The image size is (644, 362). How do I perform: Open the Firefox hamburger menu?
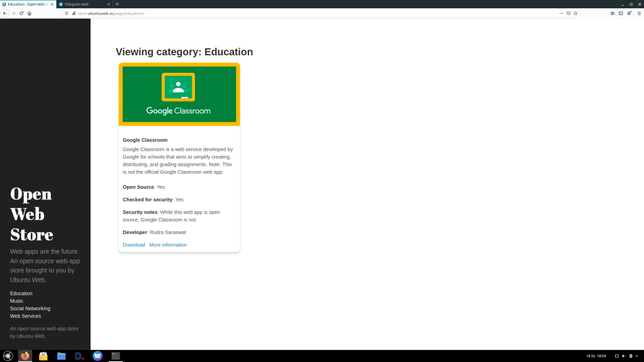[x=639, y=13]
